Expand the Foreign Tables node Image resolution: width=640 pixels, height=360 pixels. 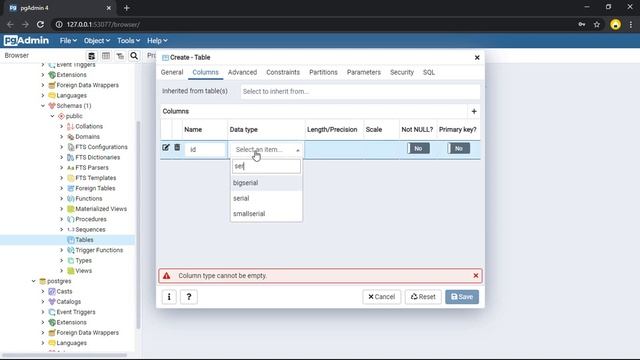click(x=62, y=188)
